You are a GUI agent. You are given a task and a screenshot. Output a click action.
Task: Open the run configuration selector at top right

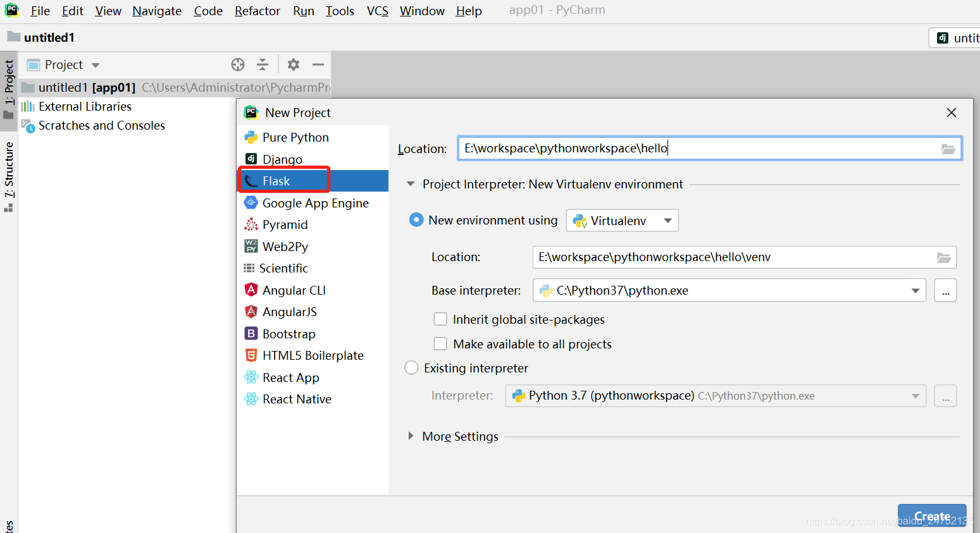click(x=955, y=38)
